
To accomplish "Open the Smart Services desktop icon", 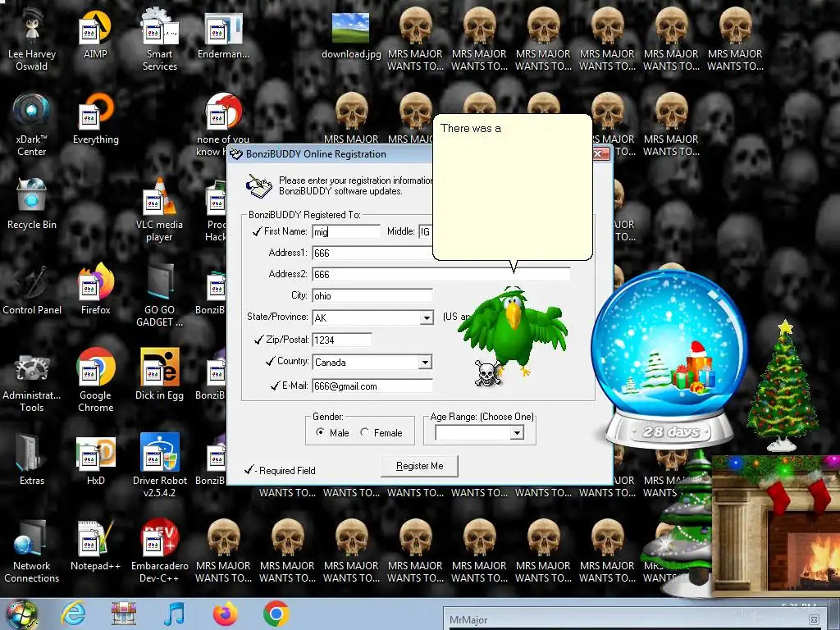I will point(160,40).
